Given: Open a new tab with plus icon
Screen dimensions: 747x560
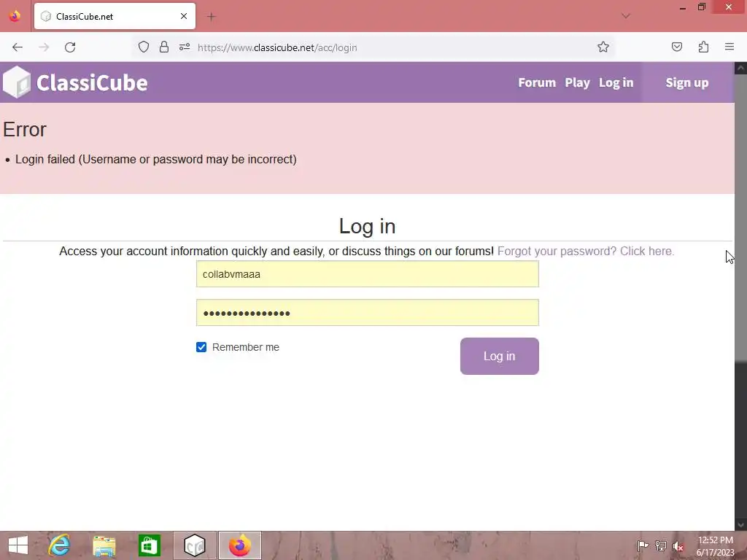Looking at the screenshot, I should click(x=211, y=17).
